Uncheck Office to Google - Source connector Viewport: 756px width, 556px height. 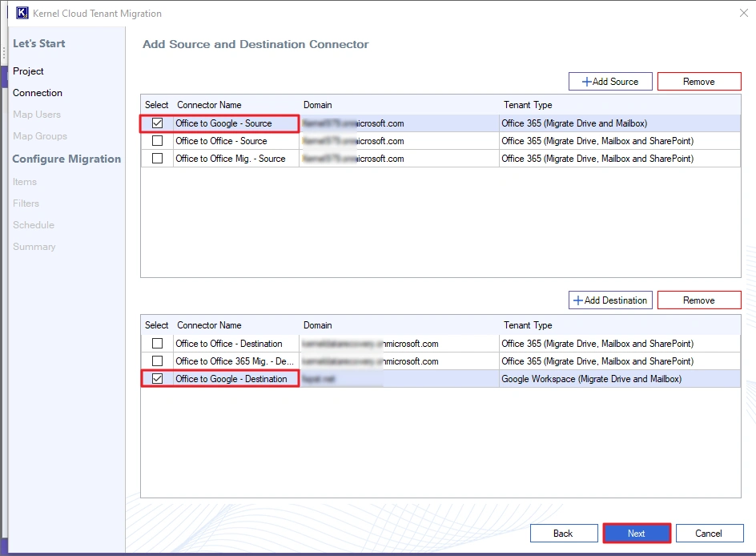pos(157,124)
